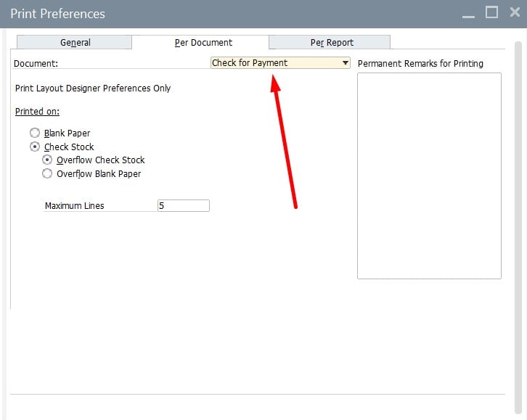
Task: Select the Blank Paper radio button
Action: [x=35, y=133]
